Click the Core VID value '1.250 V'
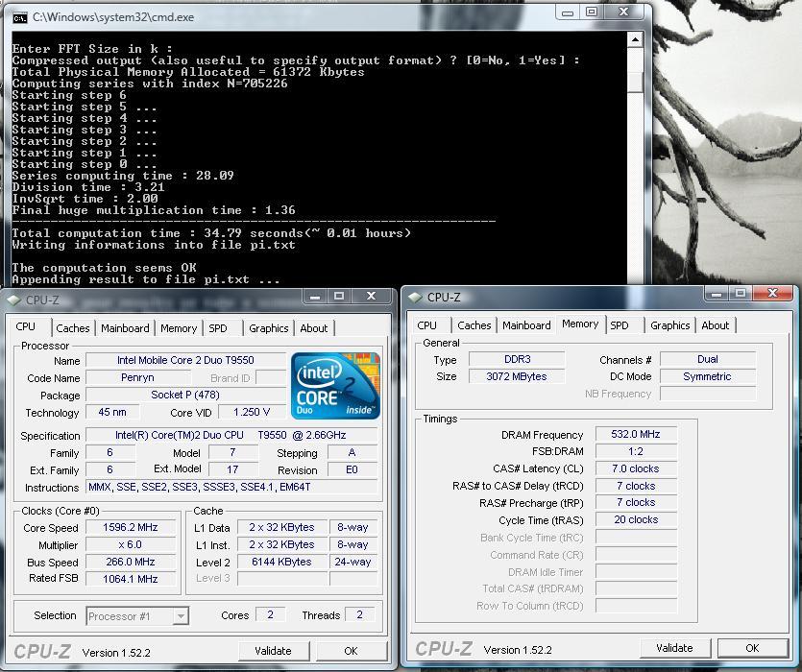Screen dimensions: 802x672 point(252,412)
